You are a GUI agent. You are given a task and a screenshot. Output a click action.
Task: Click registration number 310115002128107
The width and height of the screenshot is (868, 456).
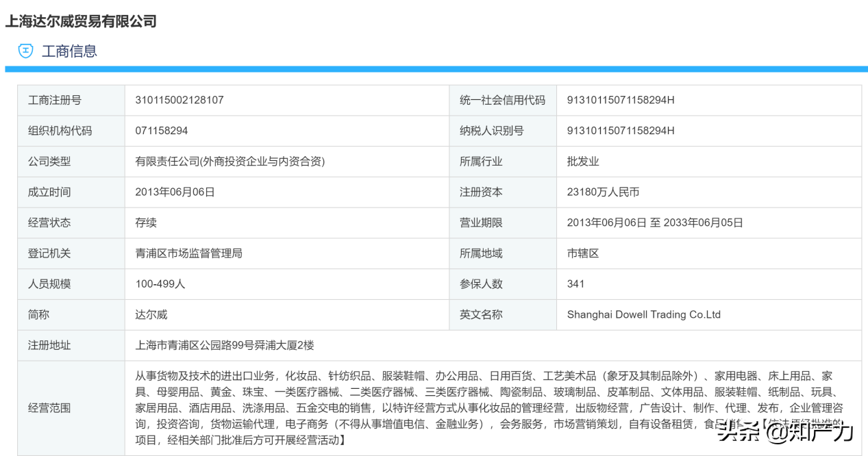click(x=179, y=100)
